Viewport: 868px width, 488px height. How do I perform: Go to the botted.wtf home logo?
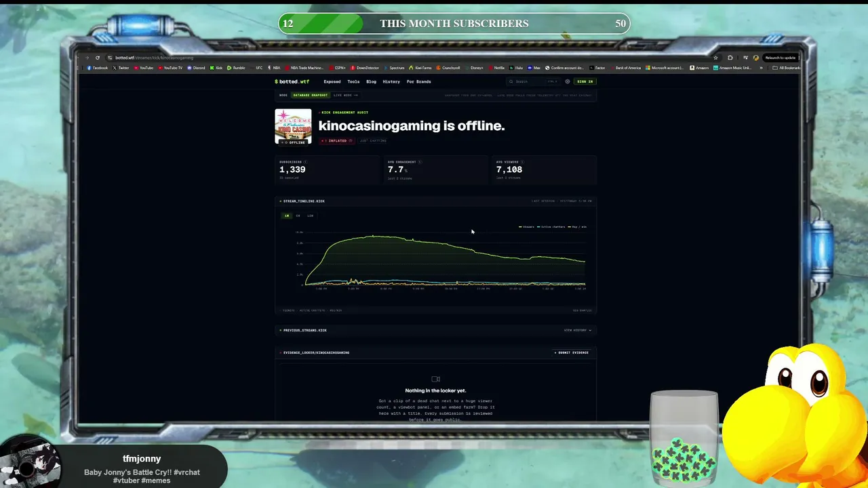(292, 81)
